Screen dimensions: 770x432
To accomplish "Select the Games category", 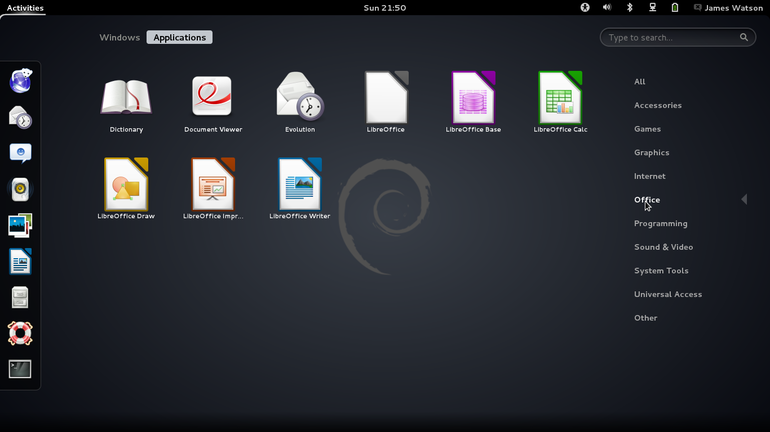I will 647,129.
